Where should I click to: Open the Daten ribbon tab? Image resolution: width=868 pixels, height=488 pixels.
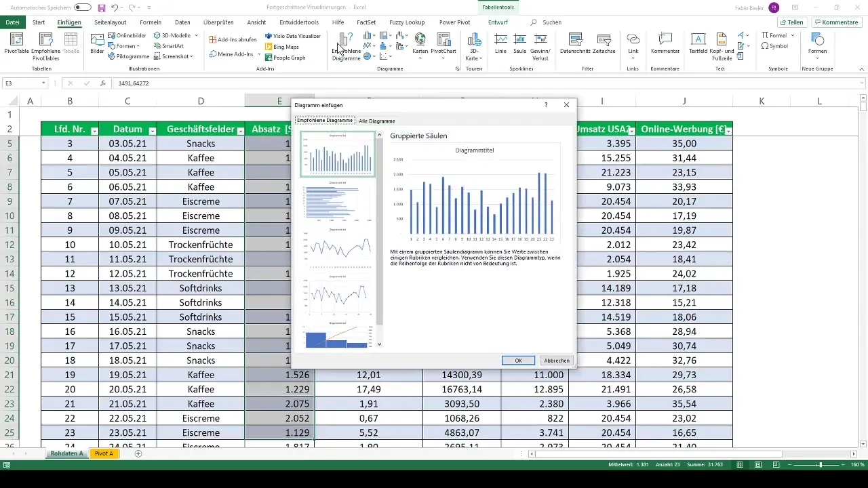click(x=182, y=22)
